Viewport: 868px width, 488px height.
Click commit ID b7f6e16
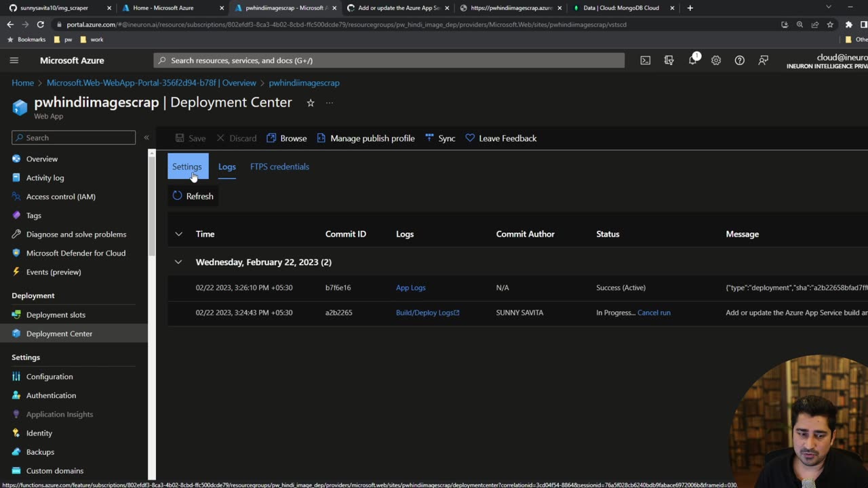[x=338, y=287]
